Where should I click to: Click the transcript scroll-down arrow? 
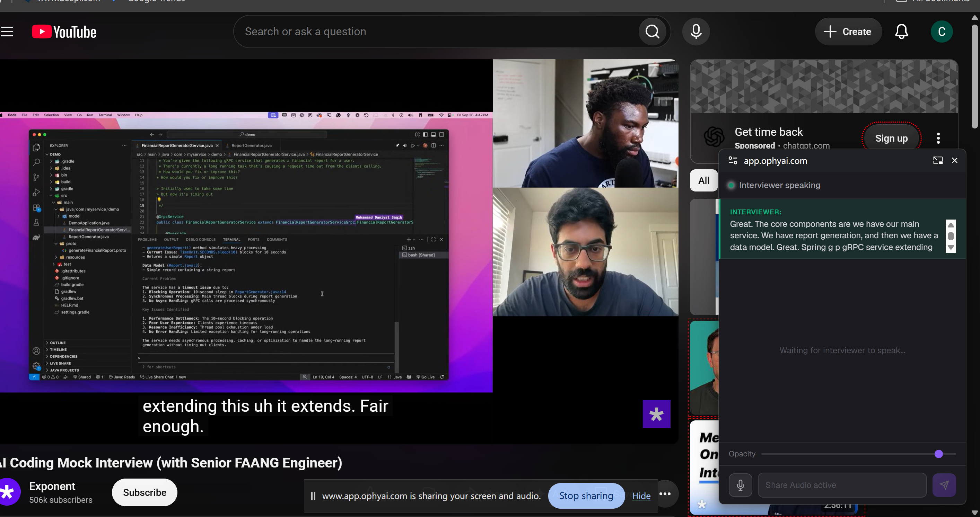(x=950, y=248)
